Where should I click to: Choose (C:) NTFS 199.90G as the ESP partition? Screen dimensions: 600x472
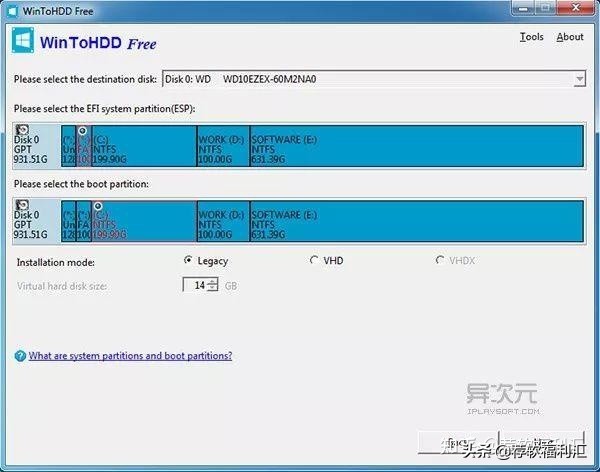[x=144, y=146]
